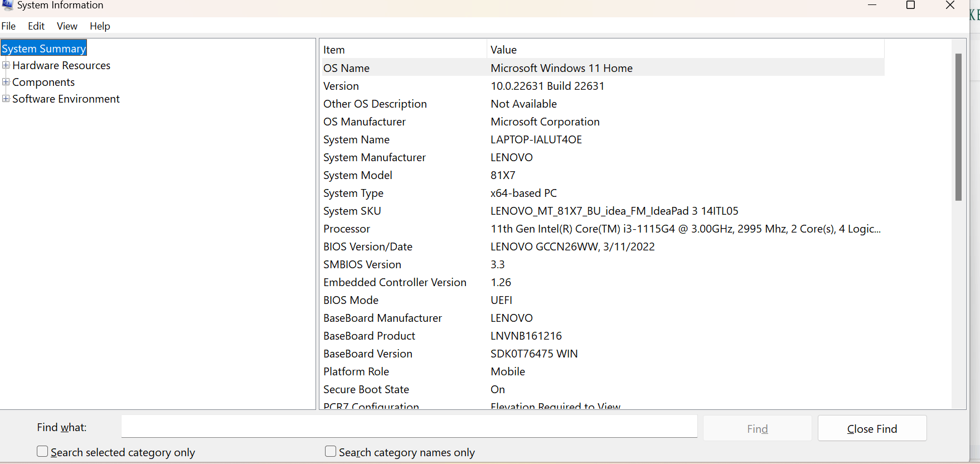The width and height of the screenshot is (980, 464).
Task: Enable Search selected category only checkbox
Action: point(42,451)
